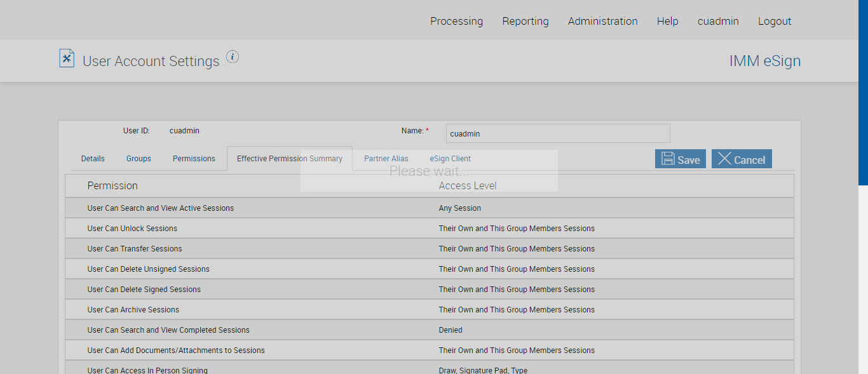The width and height of the screenshot is (868, 374).
Task: Select 'User Can Delete Signed Sessions' row
Action: click(430, 289)
